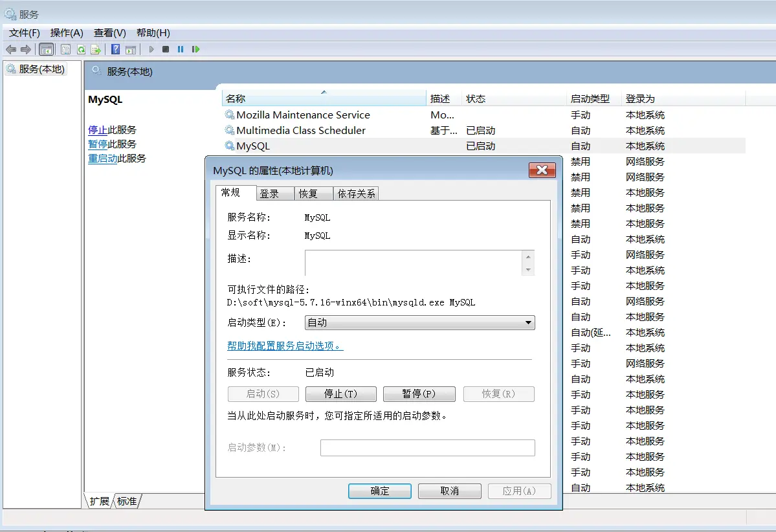776x532 pixels.
Task: Toggle the show/hide action pane toolbar icon
Action: (131, 49)
